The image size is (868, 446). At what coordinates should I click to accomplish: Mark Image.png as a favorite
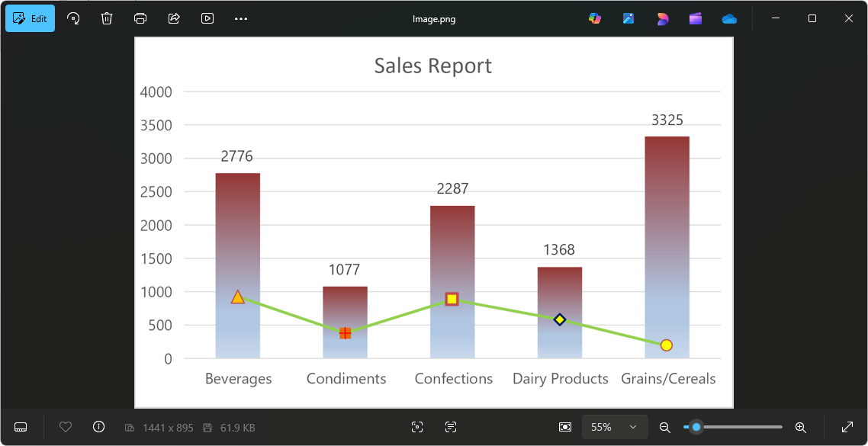[x=66, y=427]
